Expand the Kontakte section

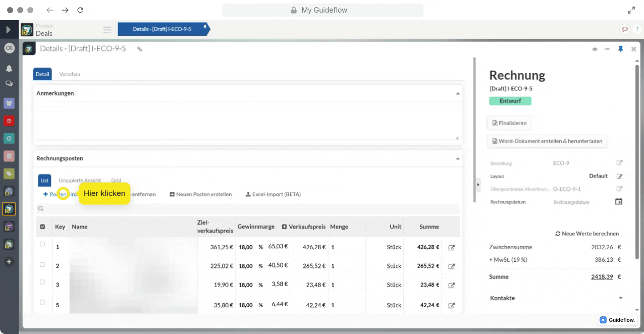[x=621, y=298]
